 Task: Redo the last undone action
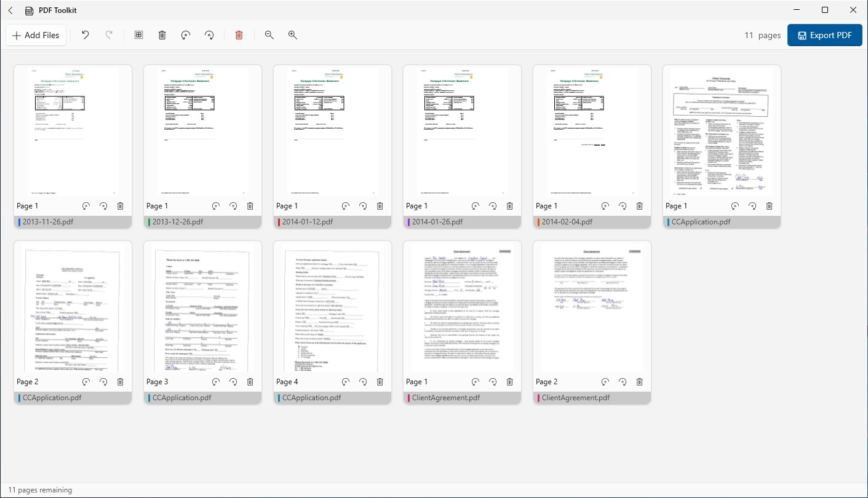point(109,35)
